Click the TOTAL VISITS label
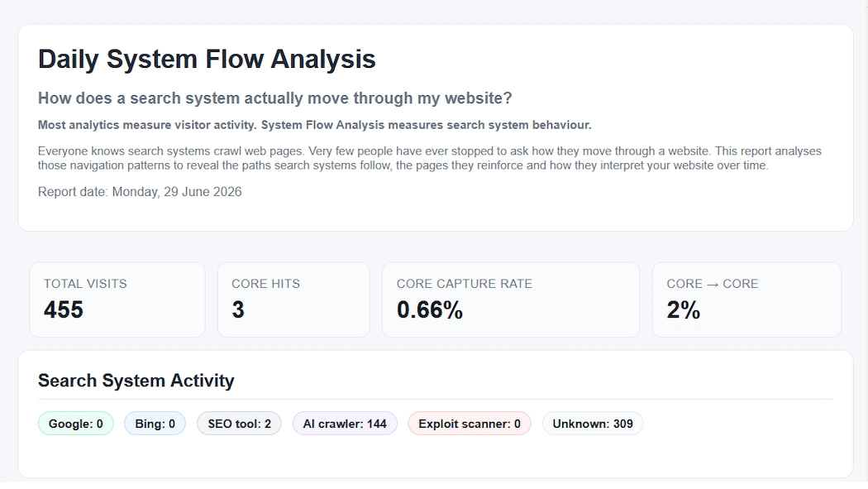The width and height of the screenshot is (868, 489). point(85,284)
